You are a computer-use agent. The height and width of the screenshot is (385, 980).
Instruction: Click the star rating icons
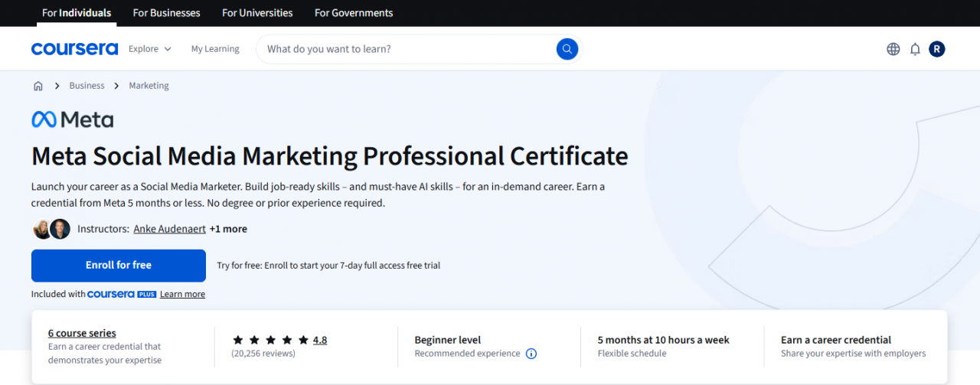[270, 340]
